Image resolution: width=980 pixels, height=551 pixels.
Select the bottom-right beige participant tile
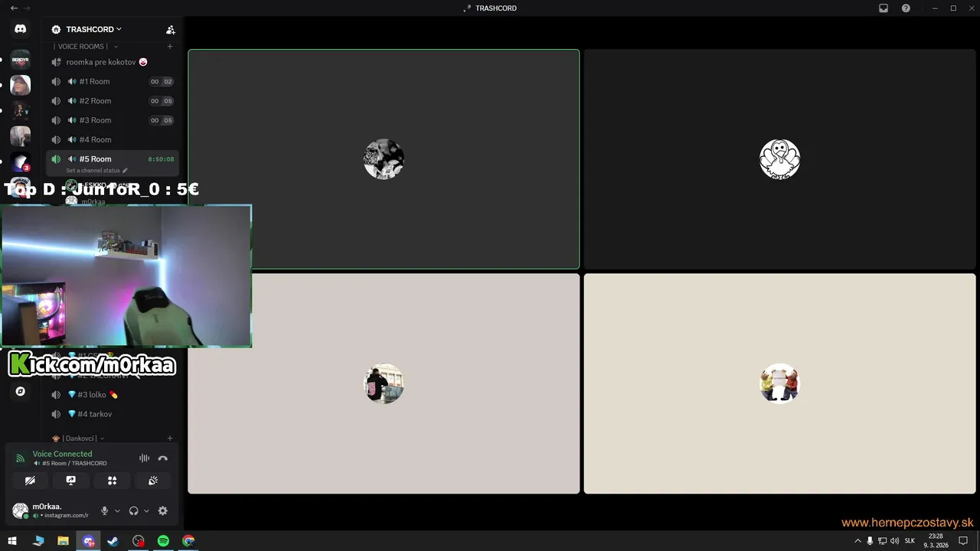(779, 383)
